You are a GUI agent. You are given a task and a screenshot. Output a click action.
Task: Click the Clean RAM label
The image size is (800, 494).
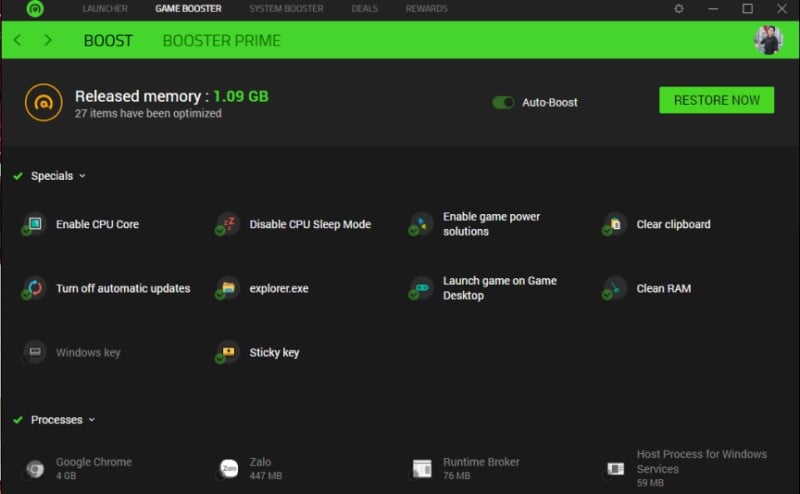pyautogui.click(x=664, y=288)
